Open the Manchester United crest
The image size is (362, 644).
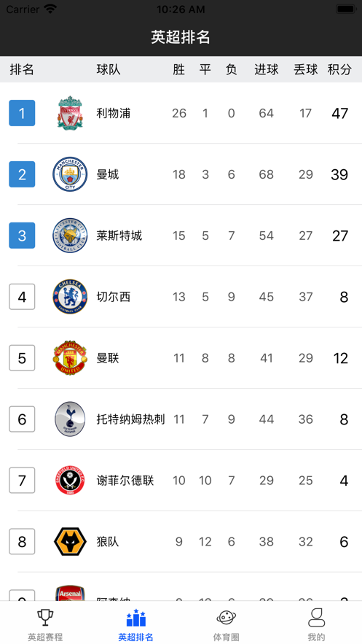point(70,357)
